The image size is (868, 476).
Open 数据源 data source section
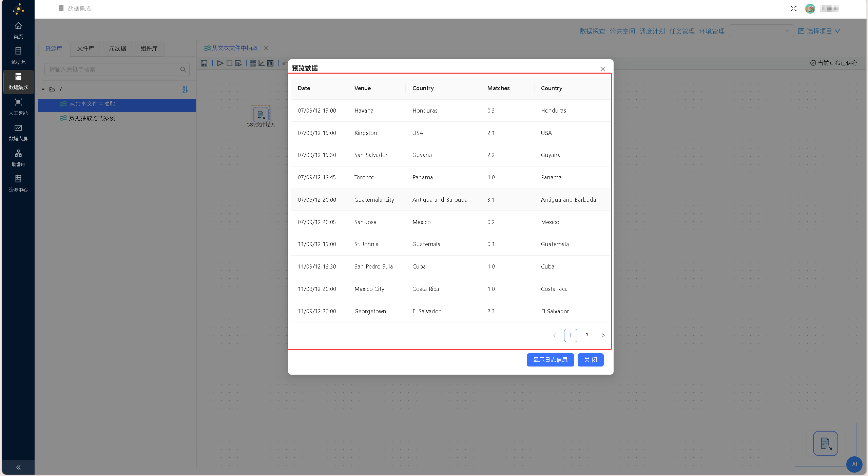pos(18,56)
